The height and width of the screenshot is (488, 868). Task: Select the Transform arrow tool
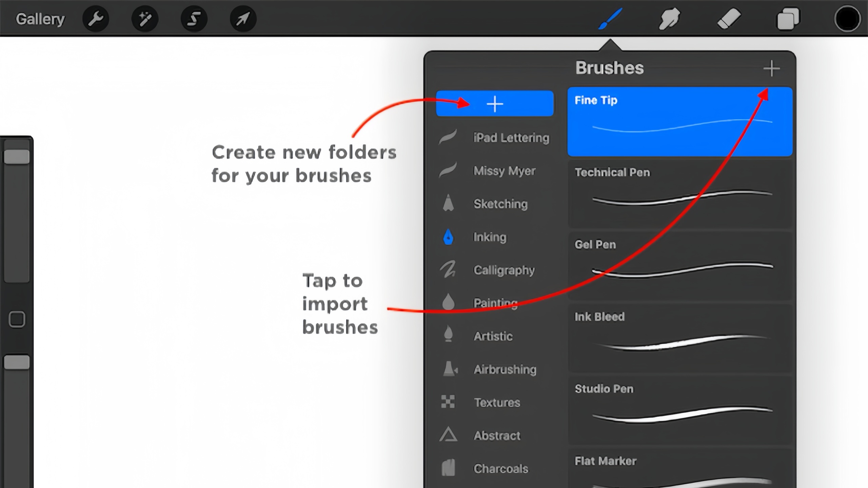point(243,19)
